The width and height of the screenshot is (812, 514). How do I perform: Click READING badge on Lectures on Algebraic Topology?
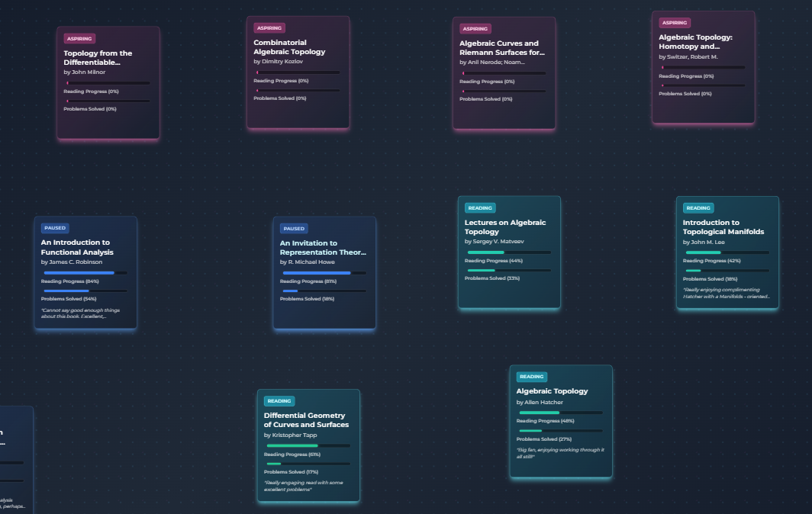click(480, 208)
